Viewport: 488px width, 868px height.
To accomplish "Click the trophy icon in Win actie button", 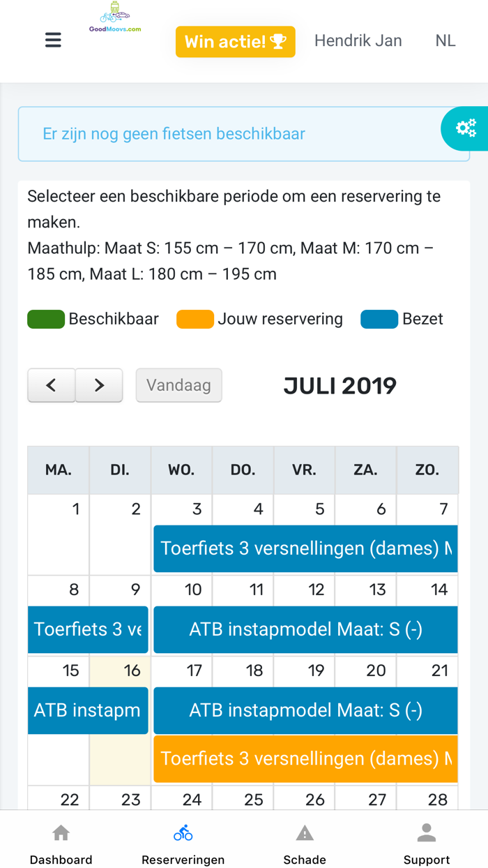I will point(280,41).
